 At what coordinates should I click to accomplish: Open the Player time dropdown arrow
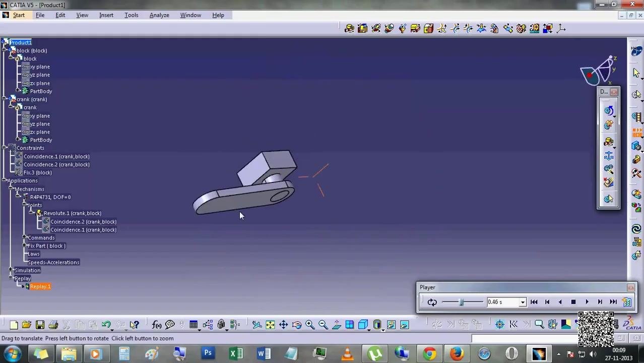[x=523, y=302]
